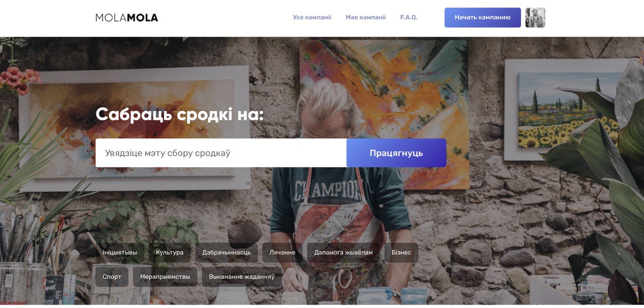The image size is (644, 308).
Task: Click the Сабраць сродкі на heading
Action: (x=180, y=114)
